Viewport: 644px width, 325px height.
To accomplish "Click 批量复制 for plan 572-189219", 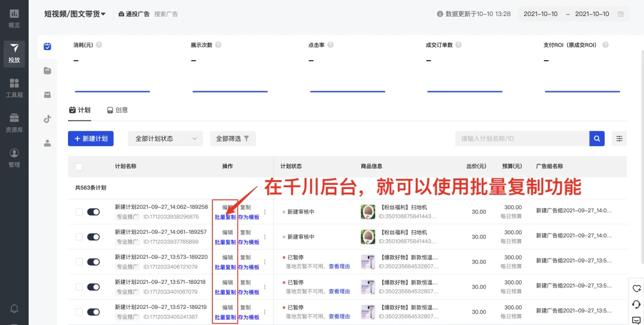I will click(225, 317).
